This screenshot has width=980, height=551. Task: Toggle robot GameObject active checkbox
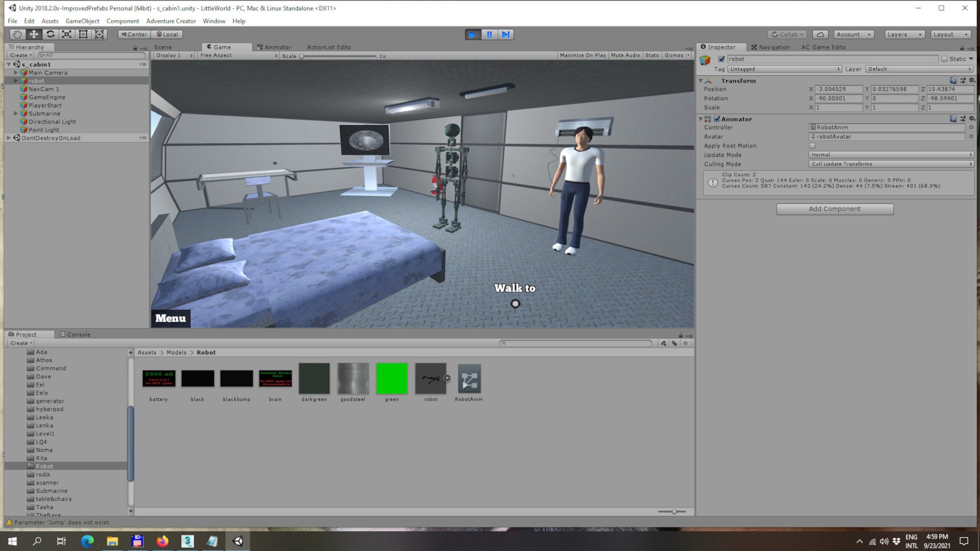point(721,59)
